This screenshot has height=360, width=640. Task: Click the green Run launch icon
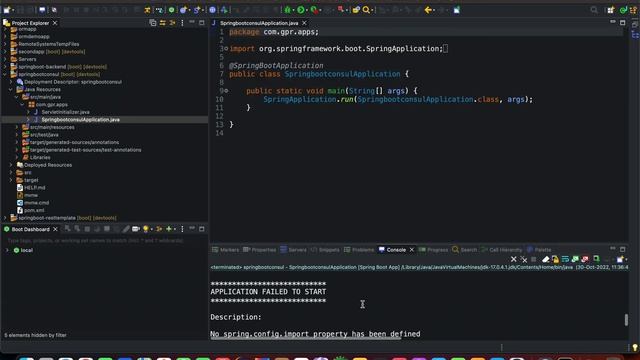(301, 10)
